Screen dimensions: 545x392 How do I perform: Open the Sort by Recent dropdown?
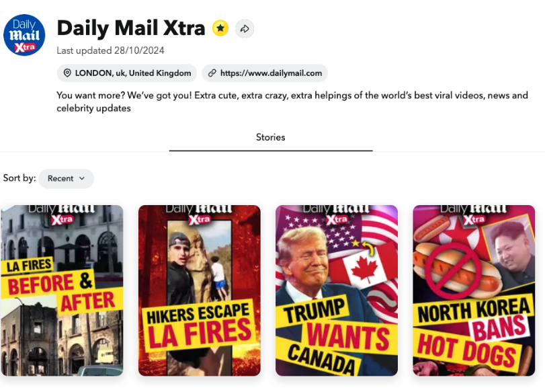pyautogui.click(x=67, y=179)
